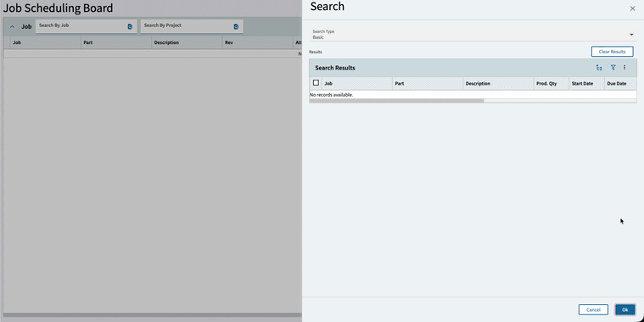The width and height of the screenshot is (644, 322).
Task: Toggle the Search Results filter icon
Action: tap(613, 68)
